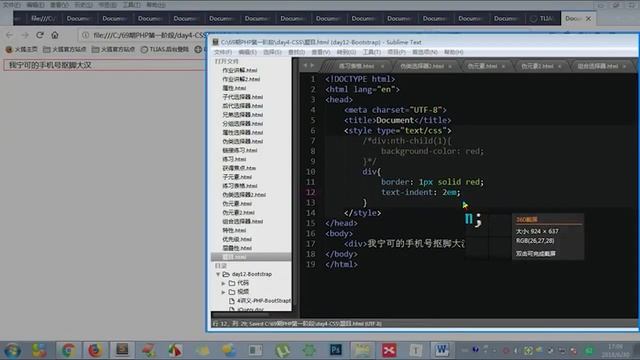Open Sublime Text 查看(V) menu

(x=321, y=52)
